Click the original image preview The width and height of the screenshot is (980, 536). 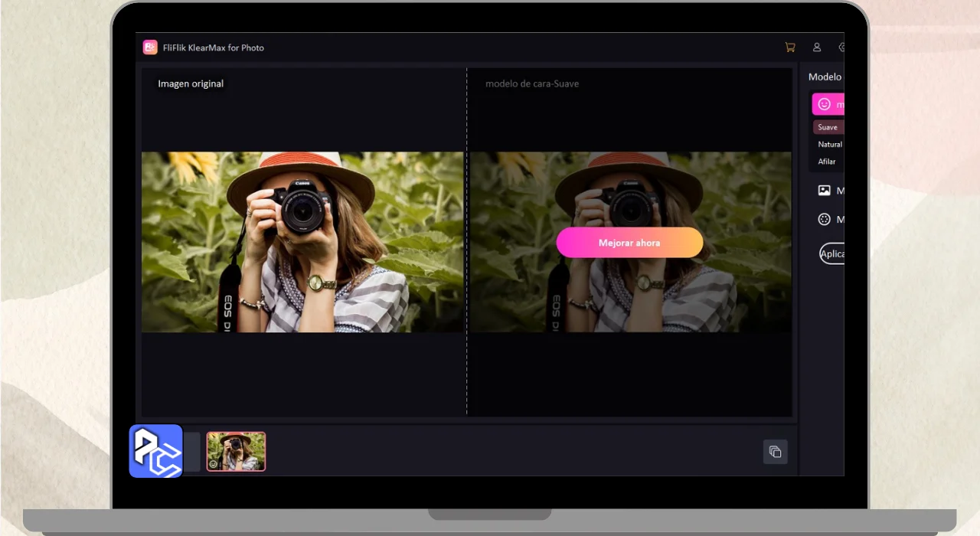tap(302, 242)
